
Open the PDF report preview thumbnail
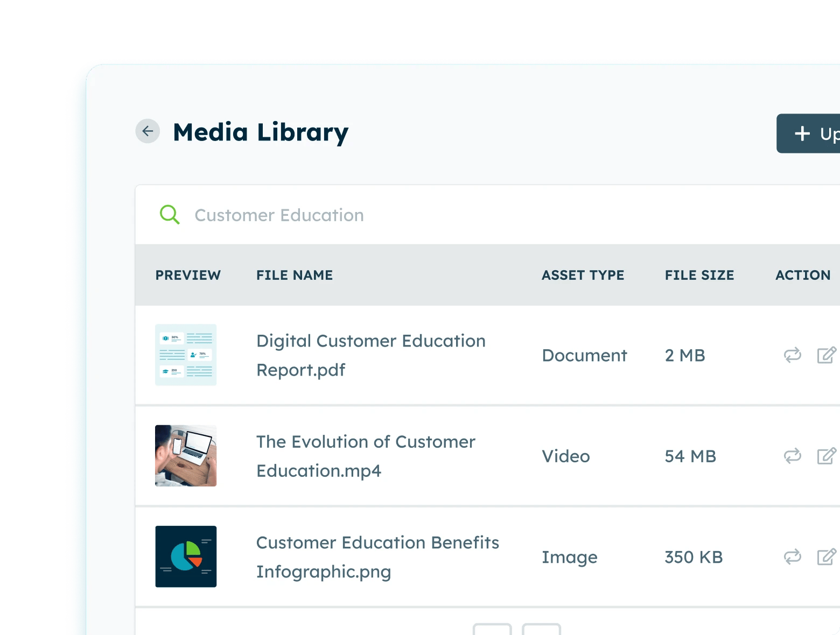(x=185, y=355)
